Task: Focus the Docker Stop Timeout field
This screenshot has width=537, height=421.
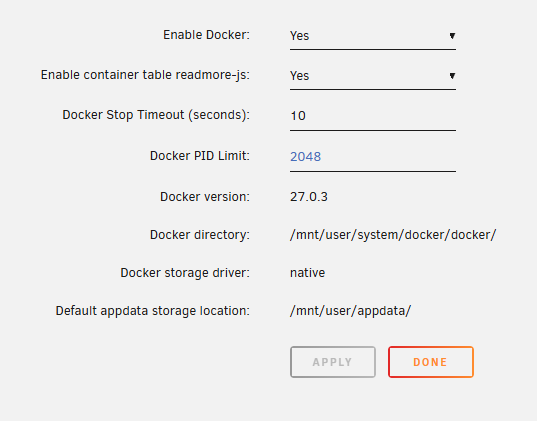Action: 373,116
